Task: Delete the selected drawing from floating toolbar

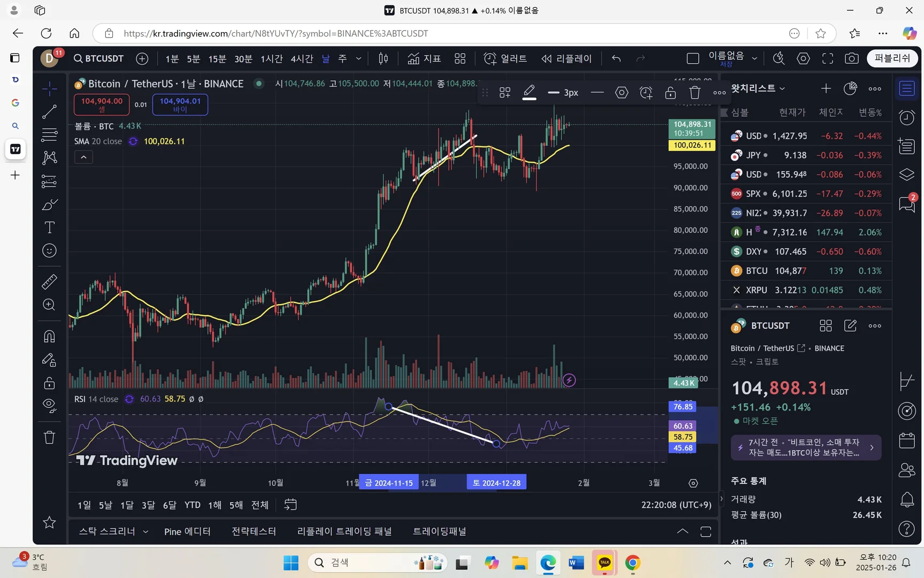Action: (x=695, y=93)
